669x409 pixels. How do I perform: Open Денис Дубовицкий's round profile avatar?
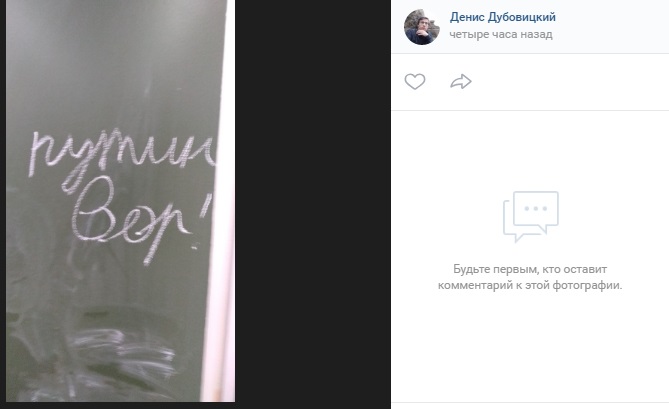[422, 27]
